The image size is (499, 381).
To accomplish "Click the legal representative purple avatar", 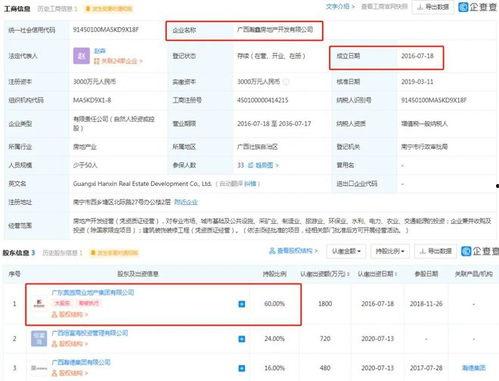I will coord(81,56).
